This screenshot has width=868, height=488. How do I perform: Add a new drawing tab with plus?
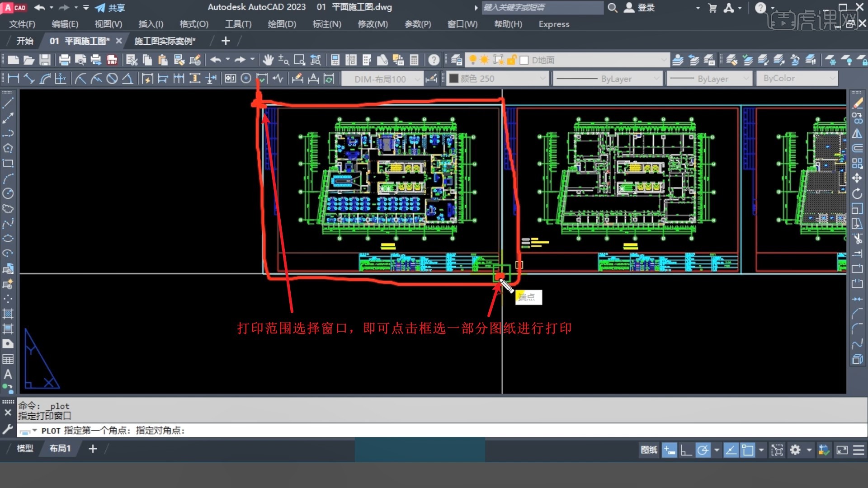226,41
